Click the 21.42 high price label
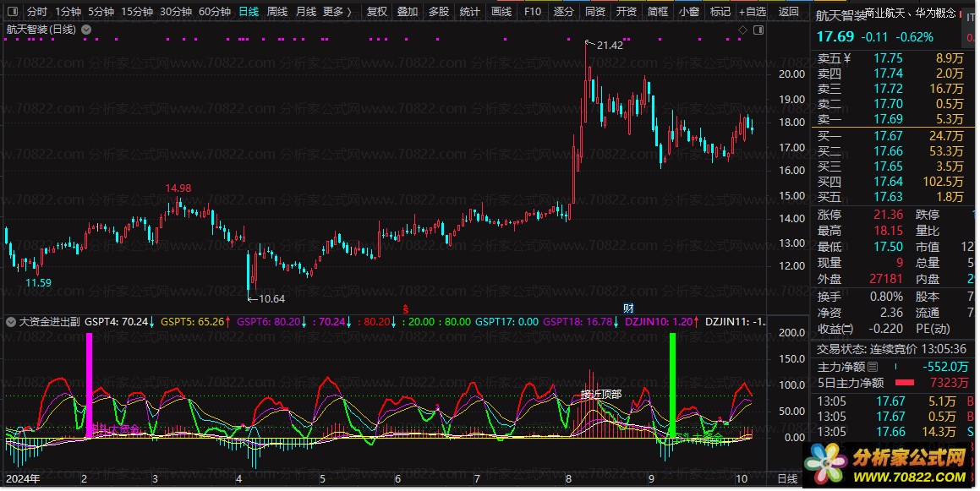This screenshot has width=980, height=491. tap(610, 45)
